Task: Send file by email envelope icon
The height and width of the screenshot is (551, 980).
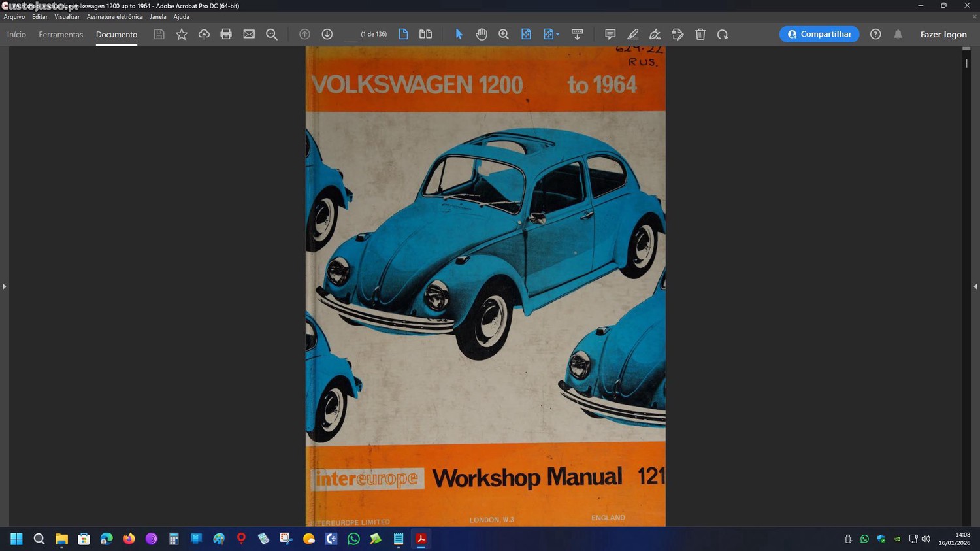Action: coord(249,34)
